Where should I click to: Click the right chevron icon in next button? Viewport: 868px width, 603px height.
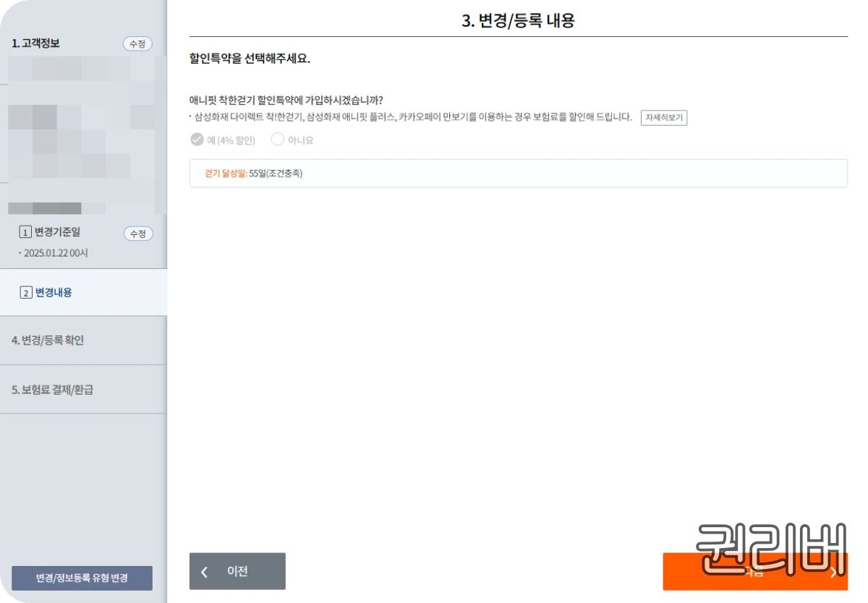click(x=833, y=572)
